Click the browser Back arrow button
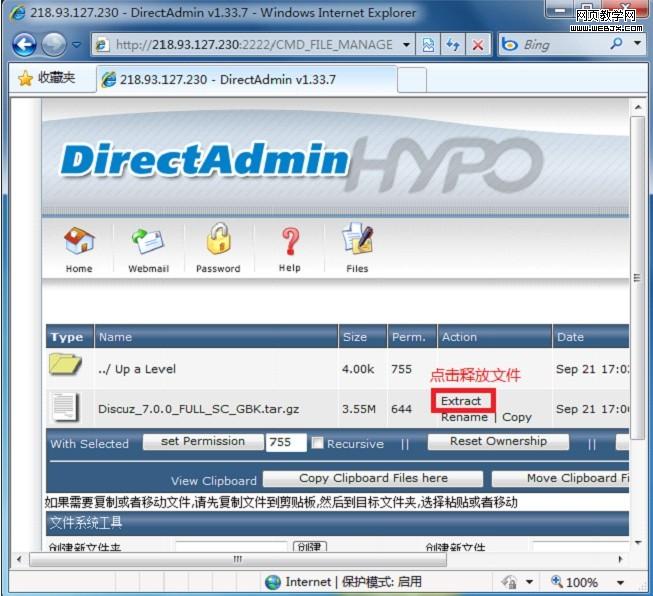This screenshot has width=653, height=596. 24,45
